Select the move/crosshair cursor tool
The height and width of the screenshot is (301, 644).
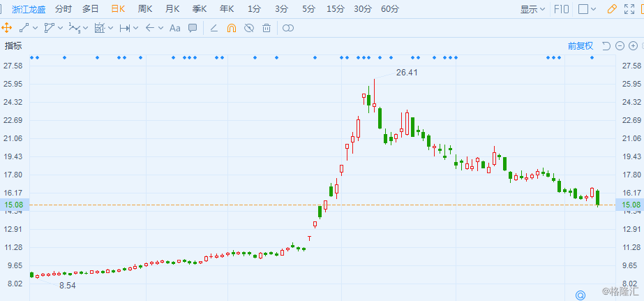click(x=7, y=28)
